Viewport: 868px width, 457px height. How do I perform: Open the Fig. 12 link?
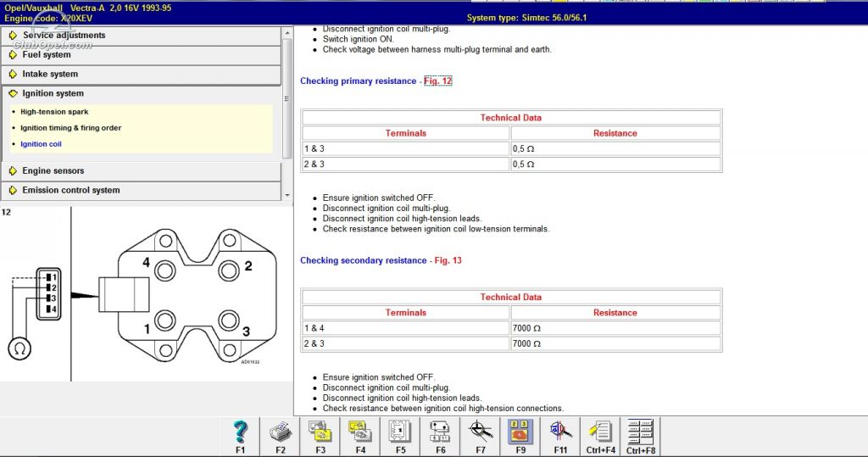click(x=438, y=81)
